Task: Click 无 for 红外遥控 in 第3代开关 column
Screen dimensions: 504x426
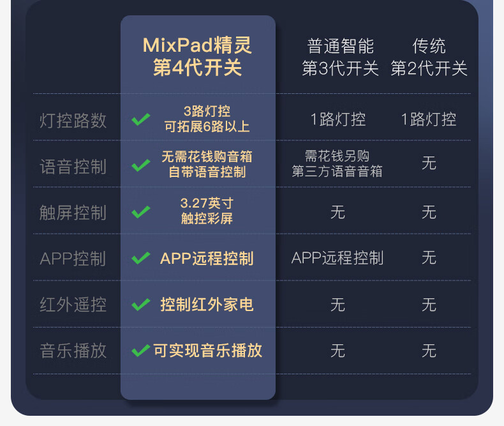Action: pyautogui.click(x=337, y=305)
